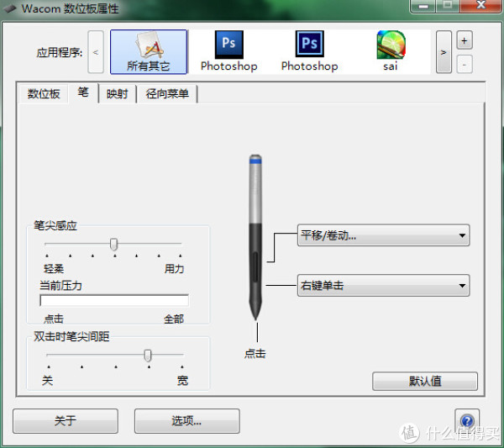
Task: Open the blue help question mark icon
Action: 467,420
